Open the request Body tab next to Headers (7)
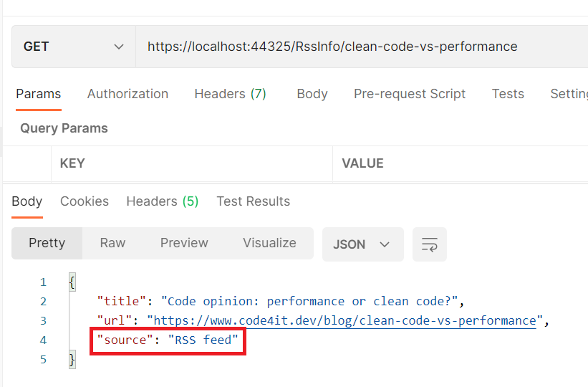 pyautogui.click(x=312, y=94)
